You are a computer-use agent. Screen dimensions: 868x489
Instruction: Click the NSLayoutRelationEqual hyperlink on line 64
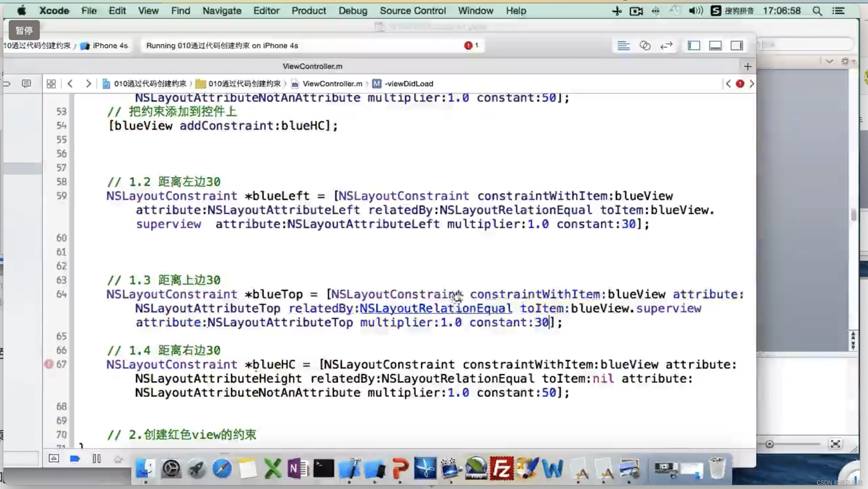435,308
